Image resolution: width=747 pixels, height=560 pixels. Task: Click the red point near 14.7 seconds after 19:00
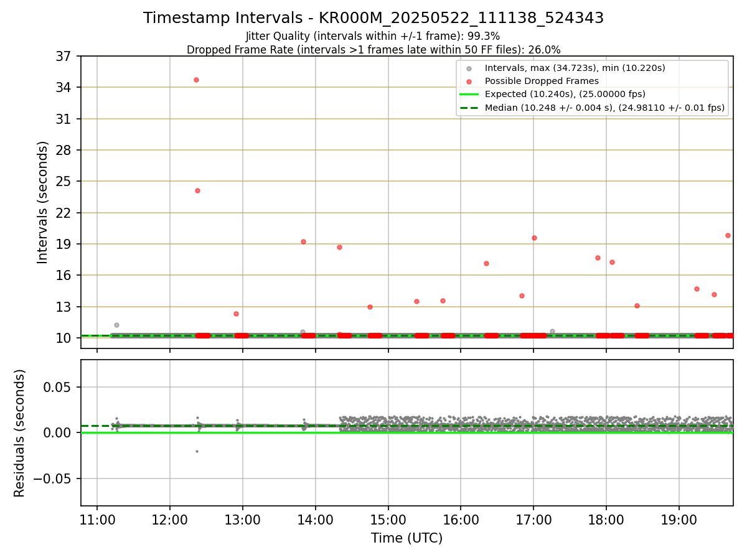(697, 289)
